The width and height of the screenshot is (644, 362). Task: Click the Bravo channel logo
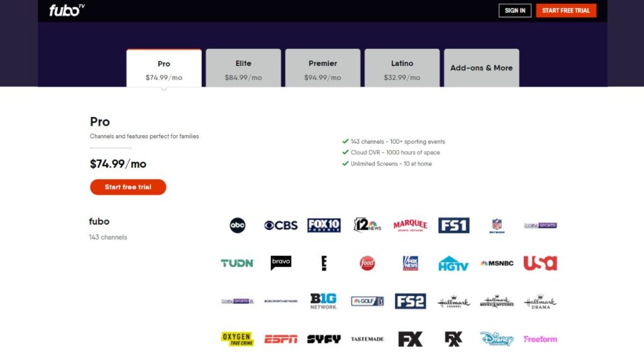click(x=281, y=263)
